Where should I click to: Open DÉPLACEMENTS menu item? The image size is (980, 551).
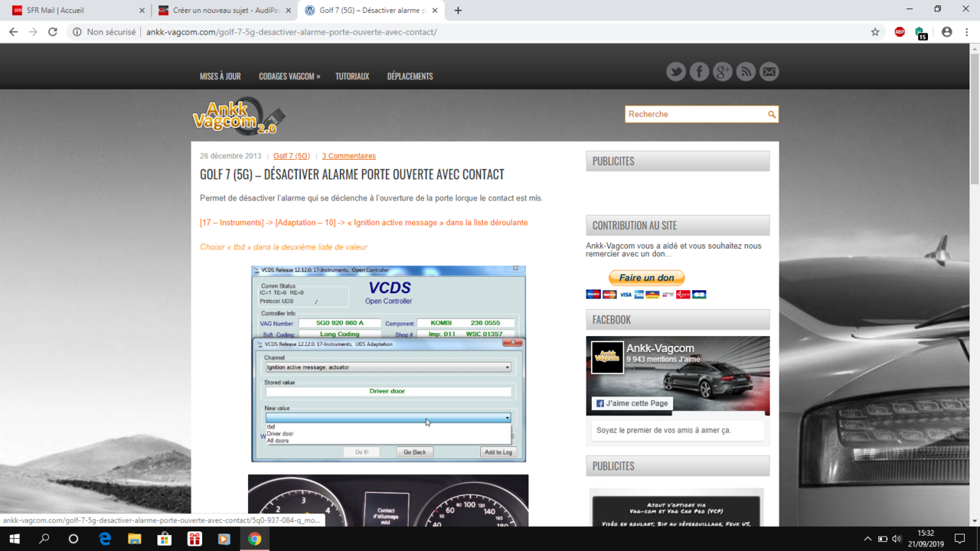pos(410,77)
